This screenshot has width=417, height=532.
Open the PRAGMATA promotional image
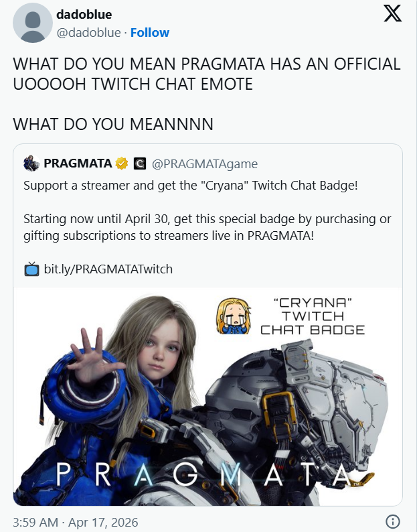207,396
